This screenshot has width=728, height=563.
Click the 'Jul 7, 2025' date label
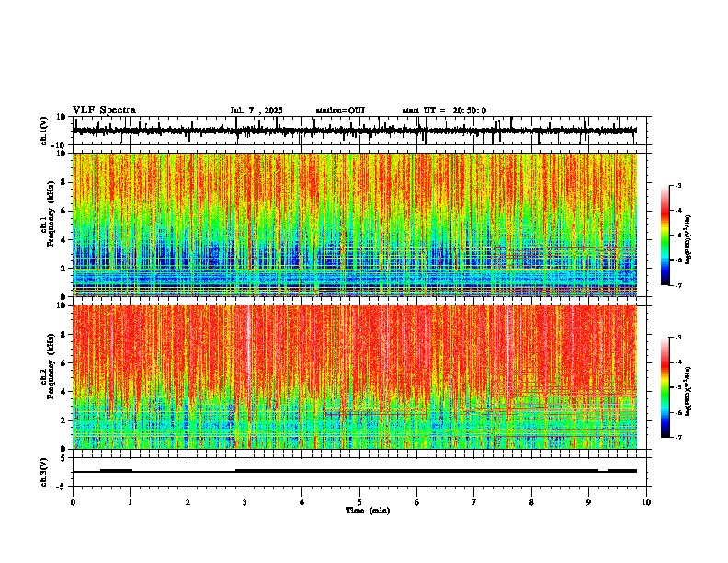(256, 110)
